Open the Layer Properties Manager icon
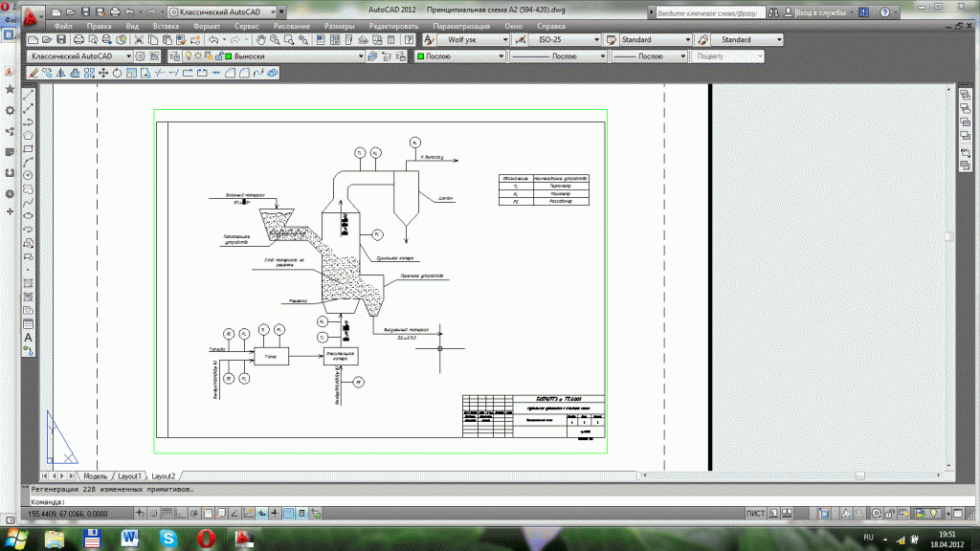The image size is (980, 551). pyautogui.click(x=175, y=56)
